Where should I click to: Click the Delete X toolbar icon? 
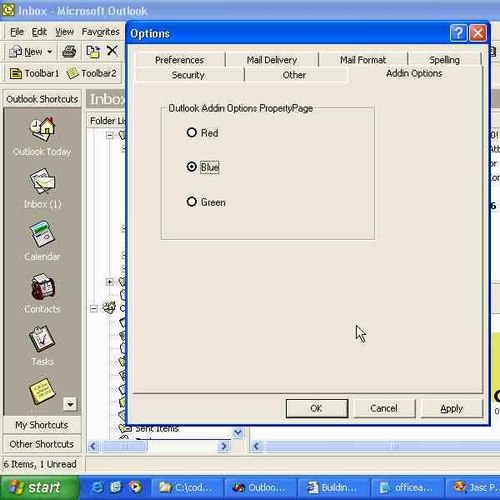(x=112, y=51)
